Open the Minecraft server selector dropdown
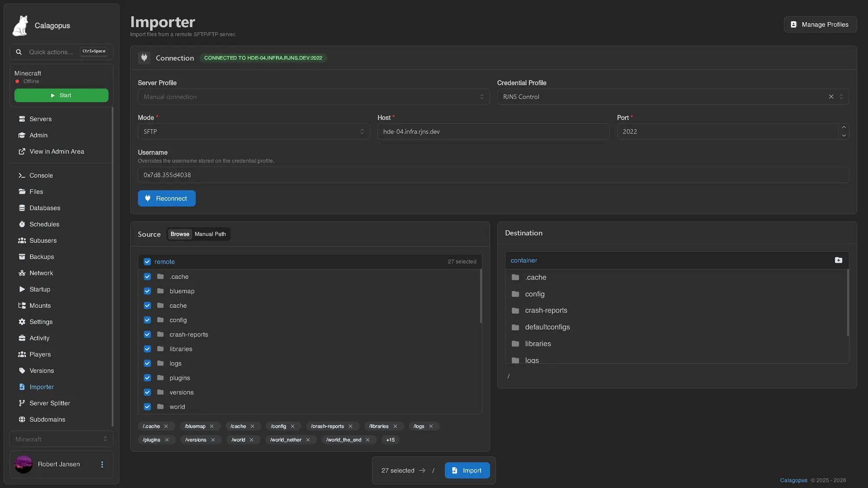This screenshot has height=488, width=868. click(x=61, y=439)
